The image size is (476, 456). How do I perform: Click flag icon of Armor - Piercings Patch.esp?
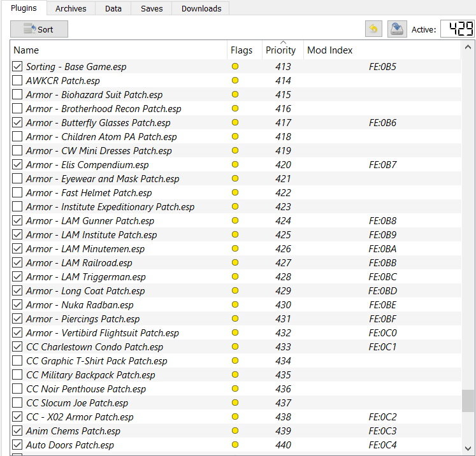point(235,318)
